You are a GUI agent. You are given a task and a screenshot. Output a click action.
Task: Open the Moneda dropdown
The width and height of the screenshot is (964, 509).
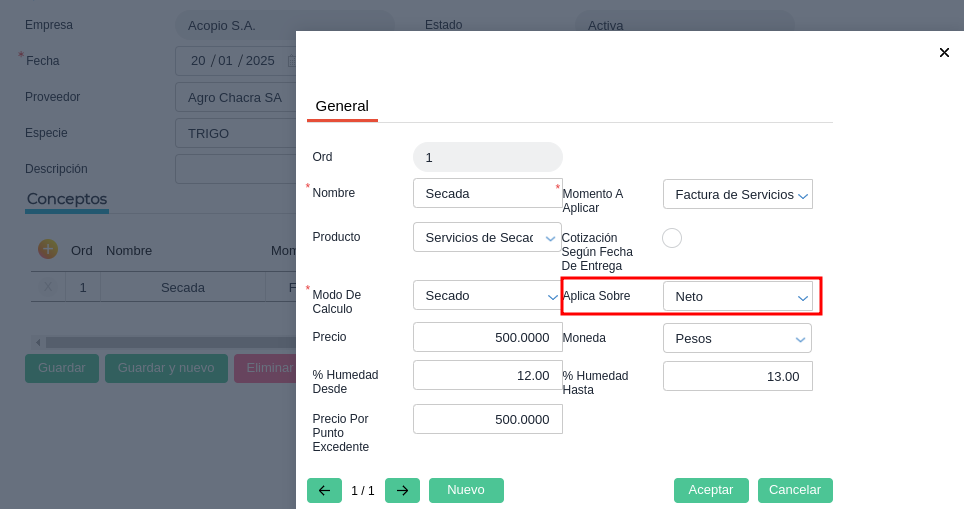pyautogui.click(x=737, y=338)
